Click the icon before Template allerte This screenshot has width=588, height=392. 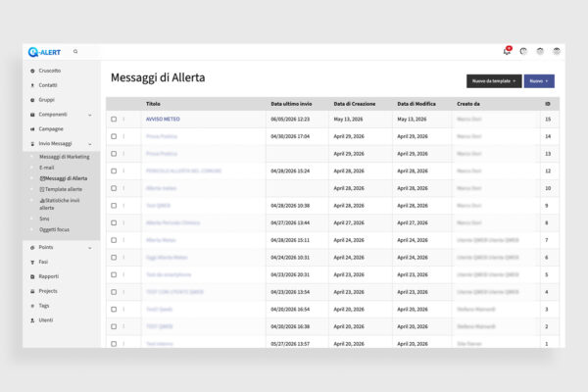[42, 189]
